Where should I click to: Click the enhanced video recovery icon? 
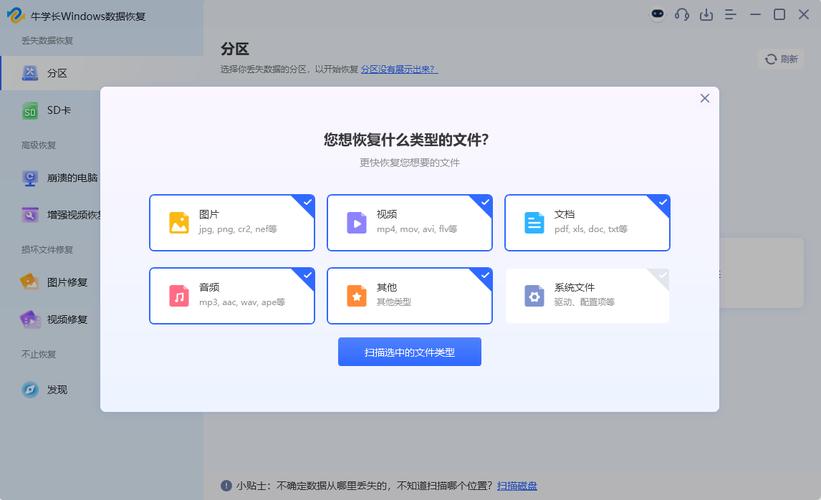(x=30, y=215)
